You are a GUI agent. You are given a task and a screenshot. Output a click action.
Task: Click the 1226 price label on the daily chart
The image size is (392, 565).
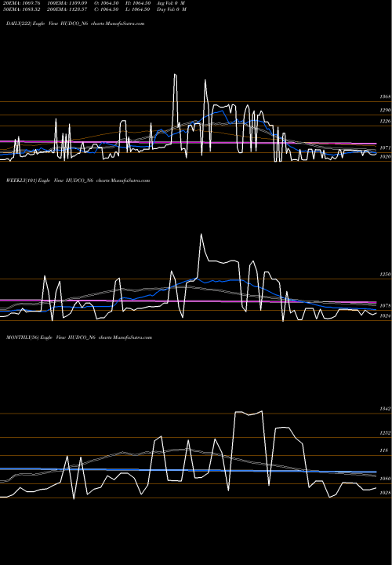(x=385, y=122)
